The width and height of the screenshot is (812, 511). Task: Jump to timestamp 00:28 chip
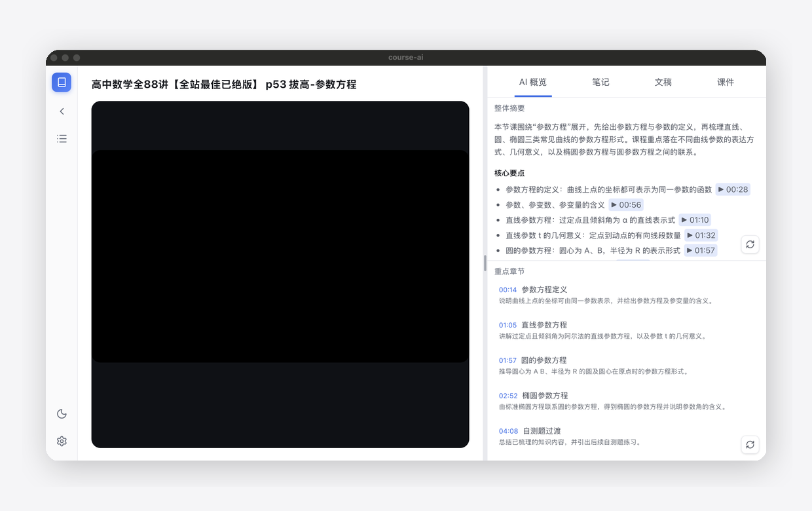tap(733, 189)
